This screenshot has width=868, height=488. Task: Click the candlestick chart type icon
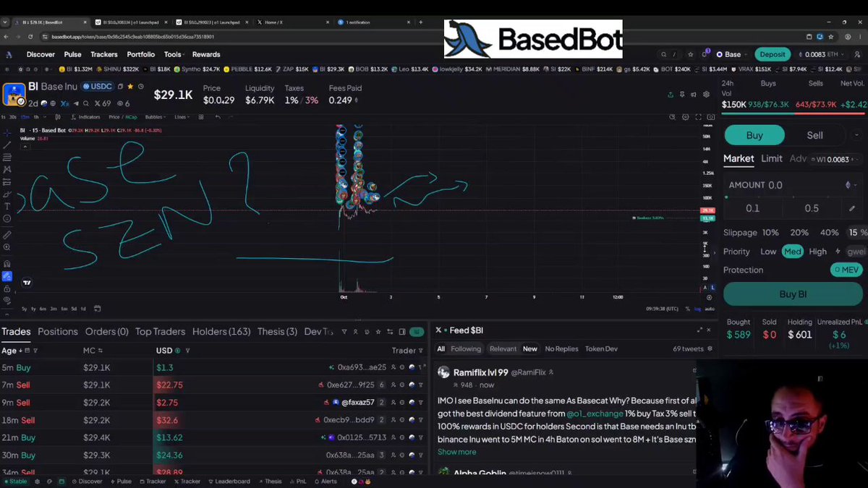(58, 117)
